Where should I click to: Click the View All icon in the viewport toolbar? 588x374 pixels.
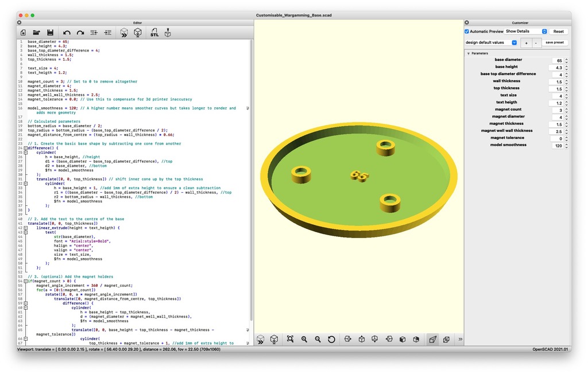(x=290, y=340)
